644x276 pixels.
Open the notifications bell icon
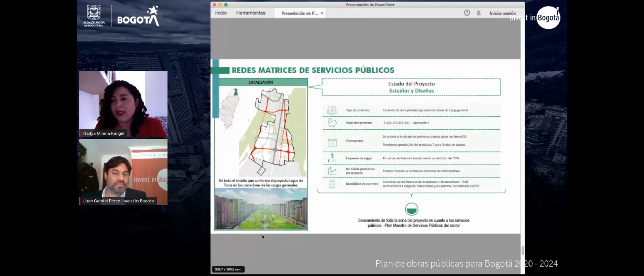tap(478, 13)
